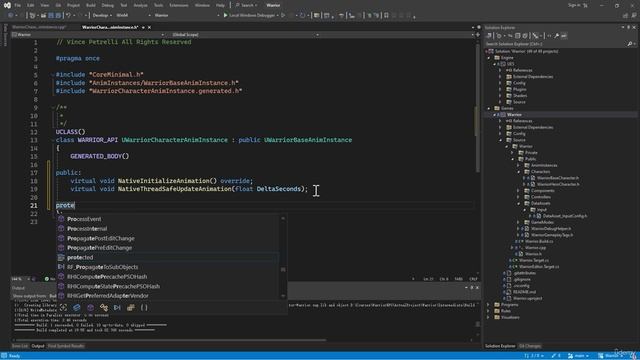The image size is (640, 360).
Task: Select PropagatePreEditChange suggestion
Action: [x=167, y=248]
